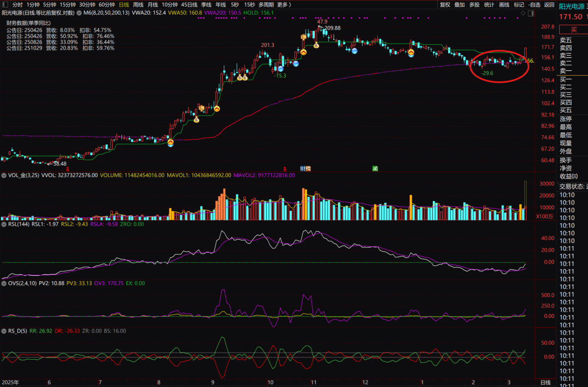
Task: Click the orange robot icon in the August rally
Action: coord(201,108)
